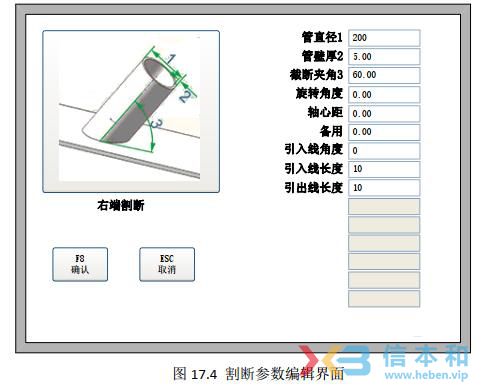The height and width of the screenshot is (386, 486).
Task: Click the dimension marker 1 in diagram
Action: pos(170,59)
